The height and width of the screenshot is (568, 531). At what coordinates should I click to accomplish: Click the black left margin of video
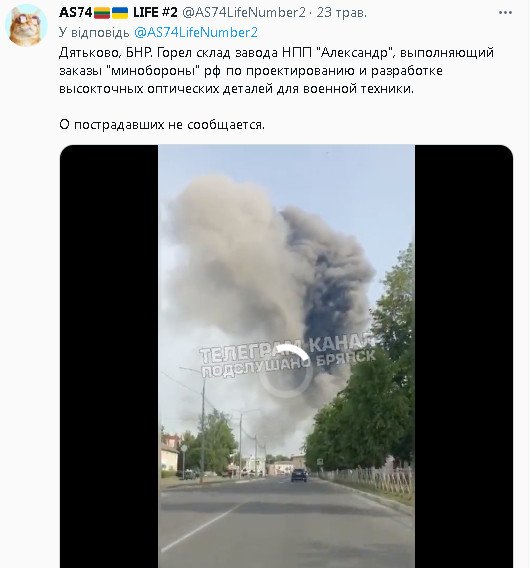tap(109, 356)
